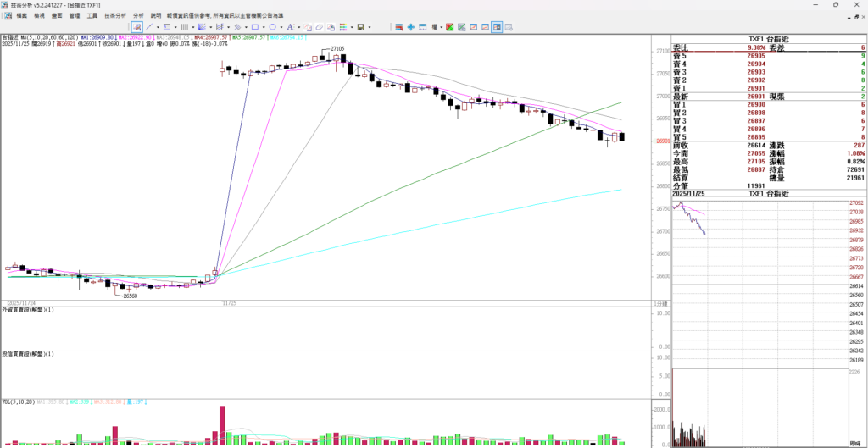This screenshot has height=448, width=868.
Task: Expand dropdown arrow next to save icon
Action: (x=370, y=27)
